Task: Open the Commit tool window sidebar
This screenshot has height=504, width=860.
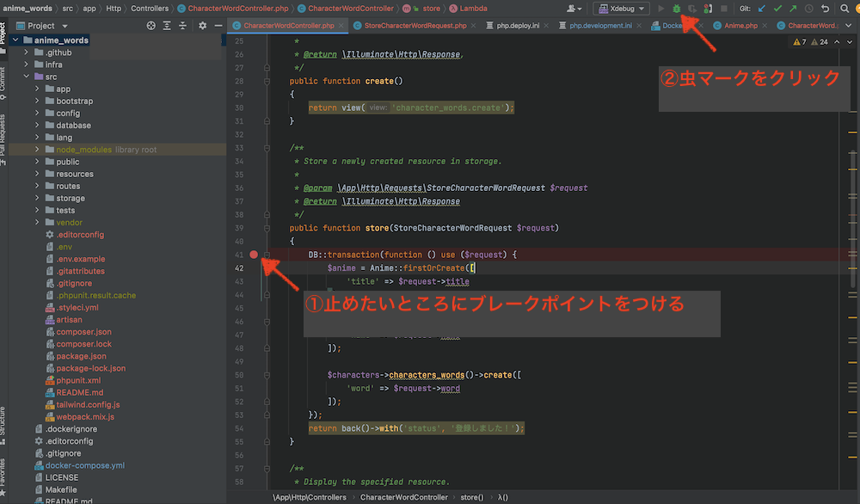Action: [x=3, y=83]
